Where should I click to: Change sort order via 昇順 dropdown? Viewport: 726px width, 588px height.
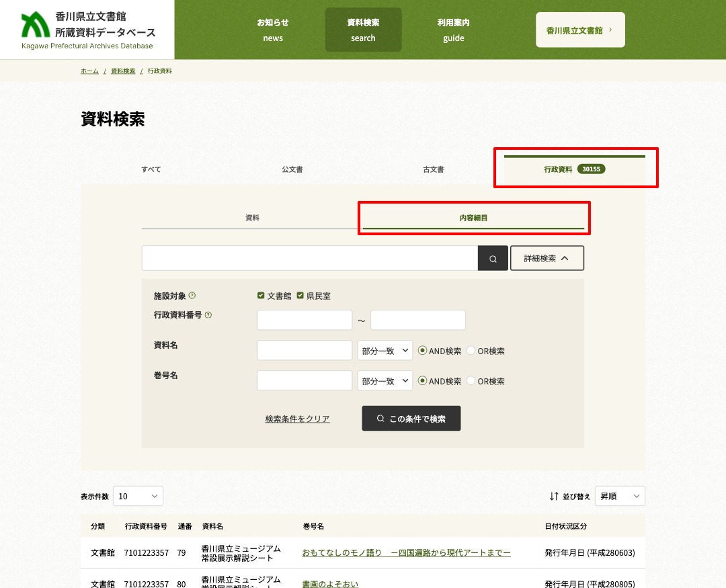pyautogui.click(x=619, y=496)
